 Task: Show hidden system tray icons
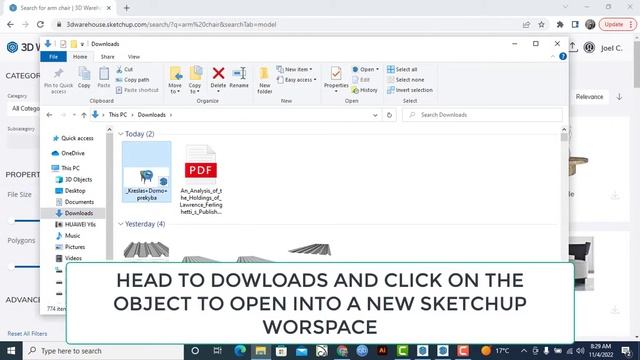click(524, 351)
